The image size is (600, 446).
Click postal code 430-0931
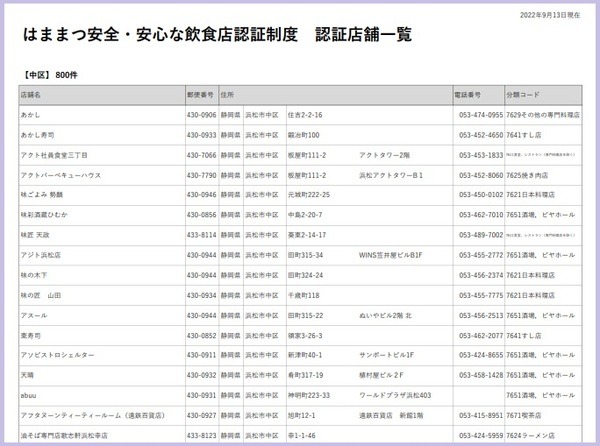202,396
